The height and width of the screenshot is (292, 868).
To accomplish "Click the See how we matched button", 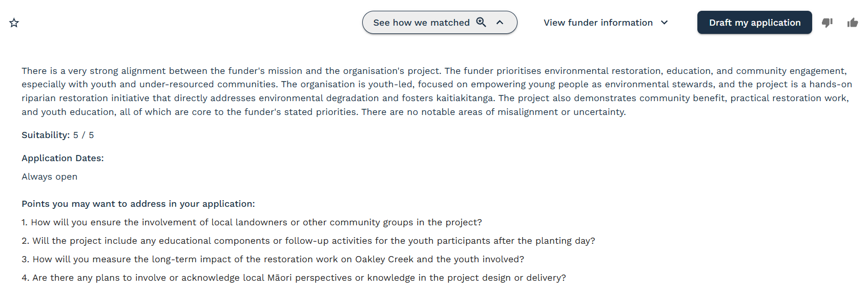I will [x=440, y=23].
